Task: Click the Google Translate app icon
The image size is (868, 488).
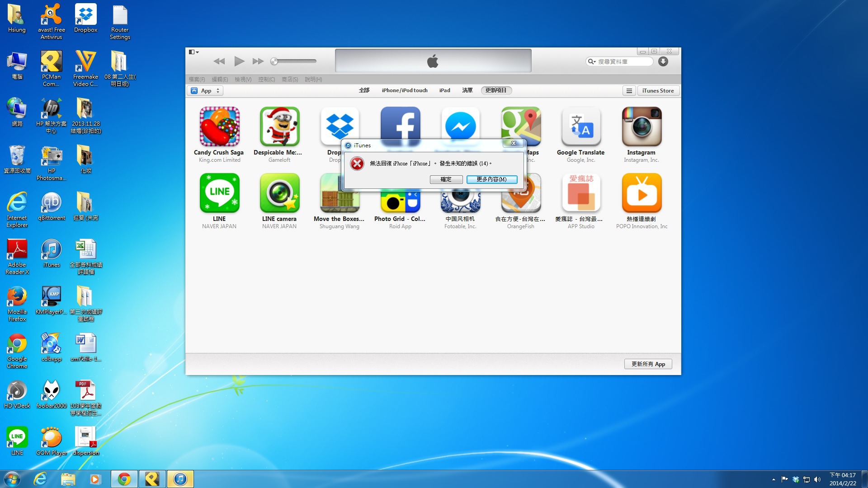Action: pyautogui.click(x=581, y=127)
